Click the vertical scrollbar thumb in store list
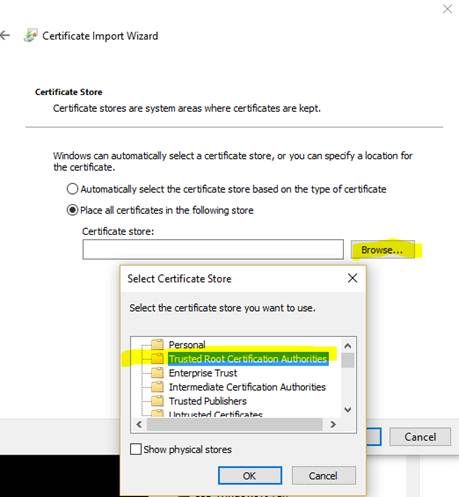Viewport: 459px width, 497px height. 348,360
